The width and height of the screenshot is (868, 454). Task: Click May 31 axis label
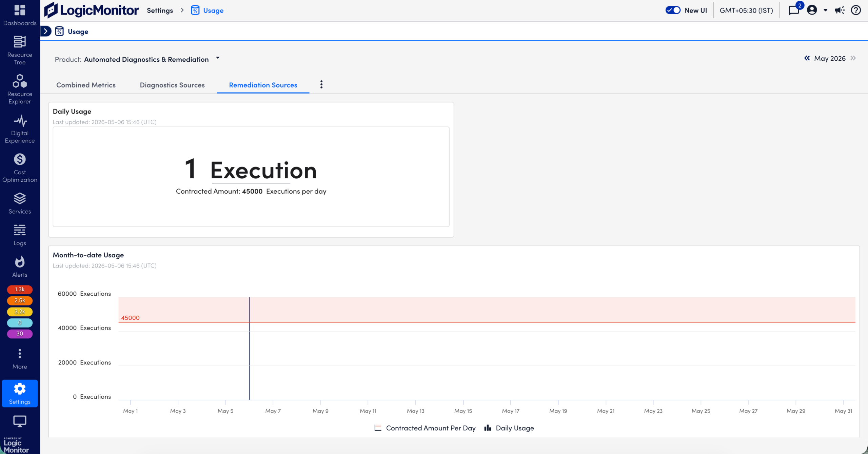click(843, 411)
